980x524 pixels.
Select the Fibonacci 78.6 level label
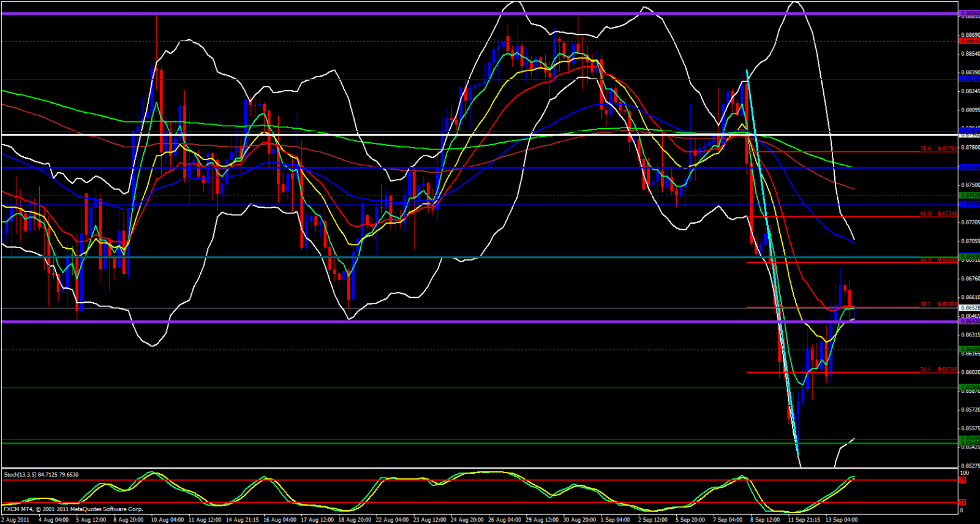pyautogui.click(x=939, y=148)
